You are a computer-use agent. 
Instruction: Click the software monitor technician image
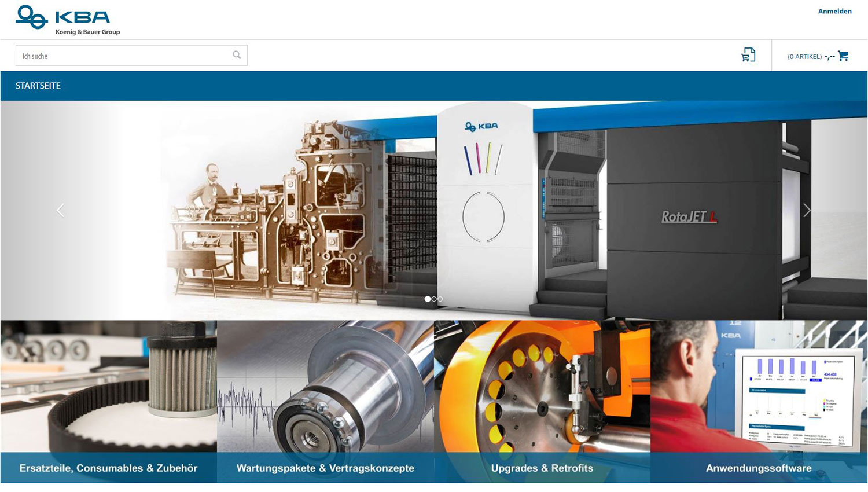tap(759, 386)
